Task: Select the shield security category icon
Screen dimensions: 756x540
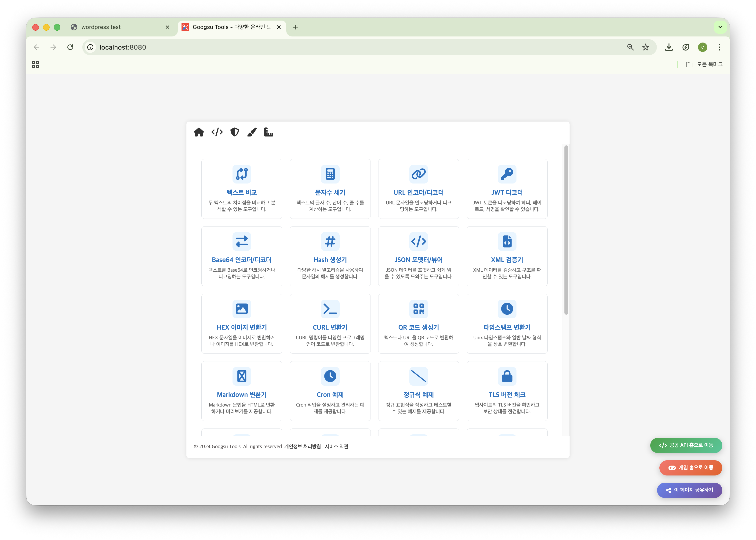Action: (x=235, y=132)
